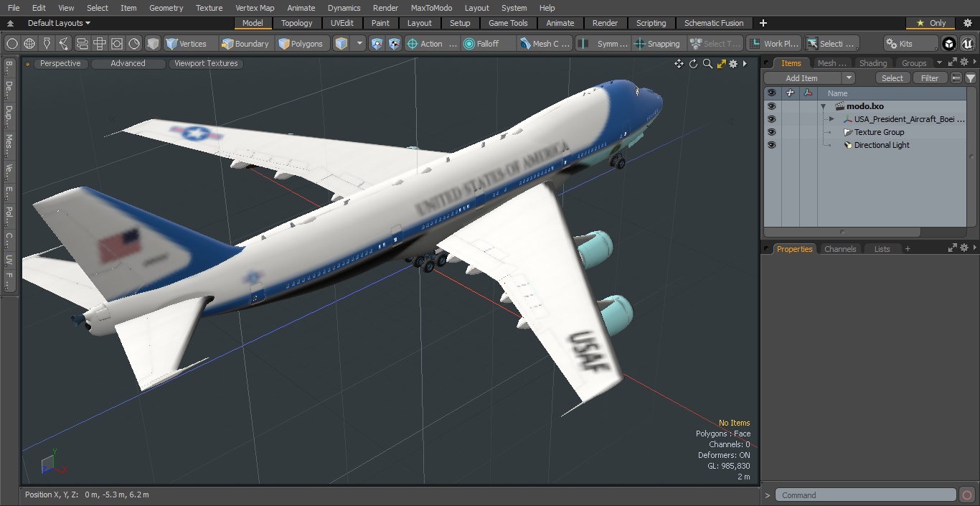This screenshot has width=980, height=506.
Task: Click the cross-shaped boxes toolbar icon
Action: [100, 44]
